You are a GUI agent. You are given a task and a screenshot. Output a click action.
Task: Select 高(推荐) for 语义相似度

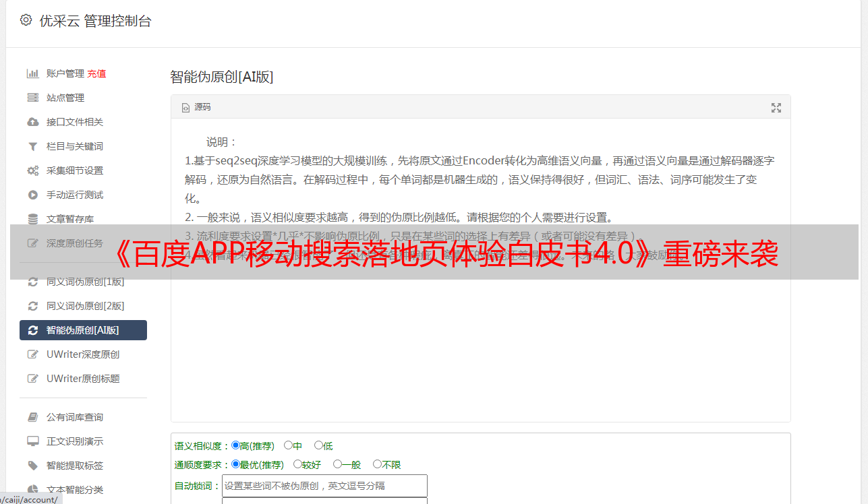(235, 445)
